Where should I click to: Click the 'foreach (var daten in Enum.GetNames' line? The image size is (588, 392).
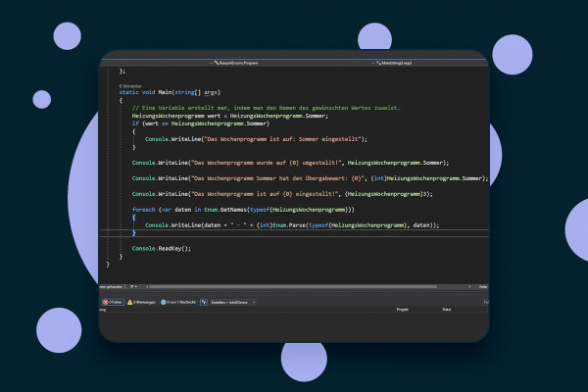243,210
